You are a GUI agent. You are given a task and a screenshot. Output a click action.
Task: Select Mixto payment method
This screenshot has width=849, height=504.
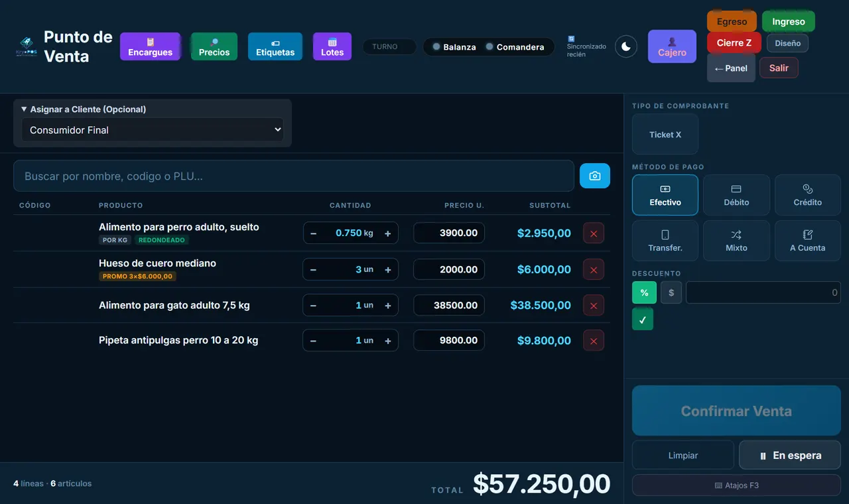tap(736, 241)
